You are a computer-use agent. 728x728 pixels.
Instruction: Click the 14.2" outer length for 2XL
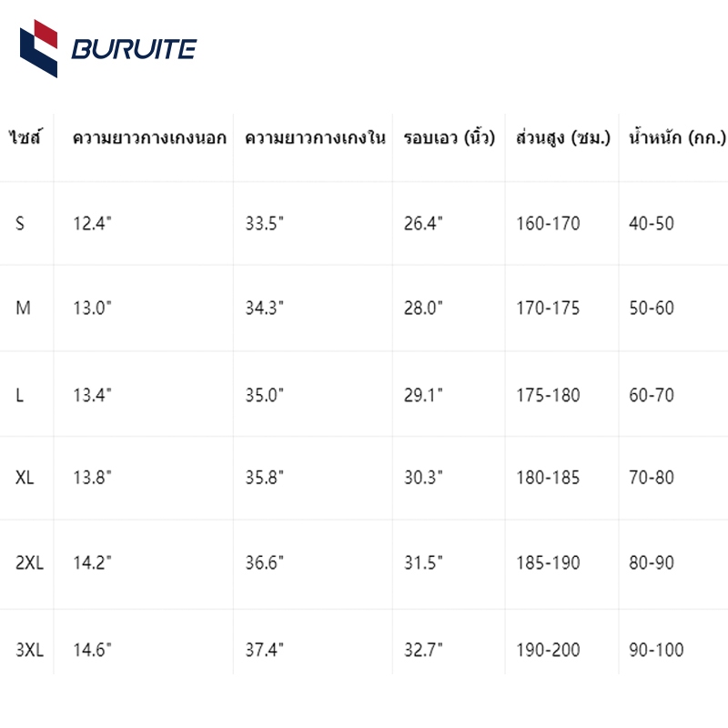point(92,562)
